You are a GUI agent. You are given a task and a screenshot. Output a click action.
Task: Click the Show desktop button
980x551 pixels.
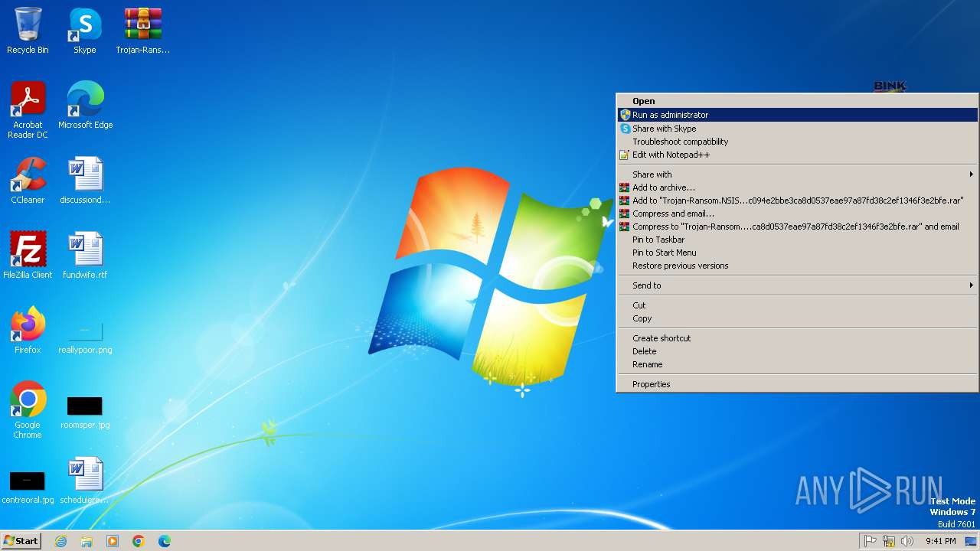pyautogui.click(x=971, y=541)
